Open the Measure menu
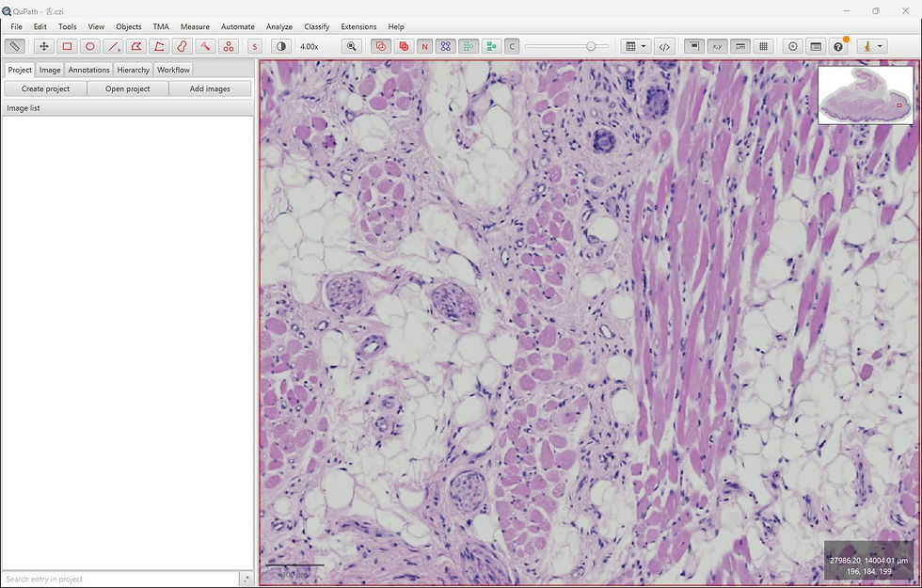This screenshot has height=588, width=922. click(x=196, y=26)
